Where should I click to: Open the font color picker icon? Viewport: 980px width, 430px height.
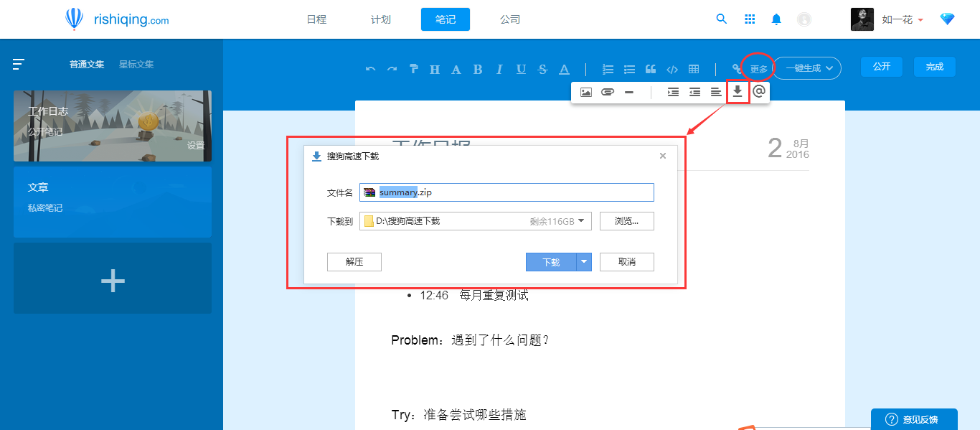click(564, 68)
